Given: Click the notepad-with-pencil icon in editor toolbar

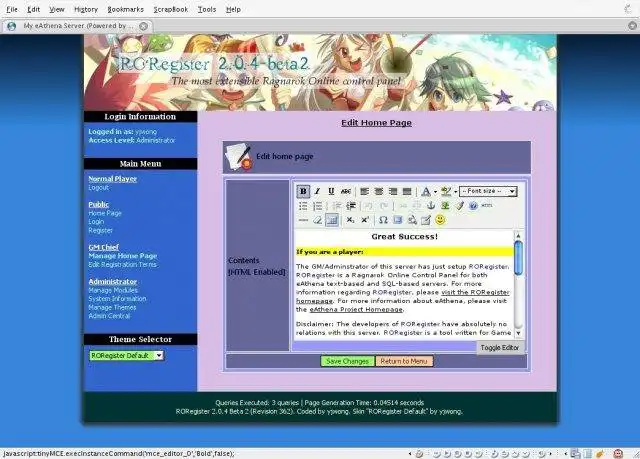Looking at the screenshot, I should tap(426, 220).
